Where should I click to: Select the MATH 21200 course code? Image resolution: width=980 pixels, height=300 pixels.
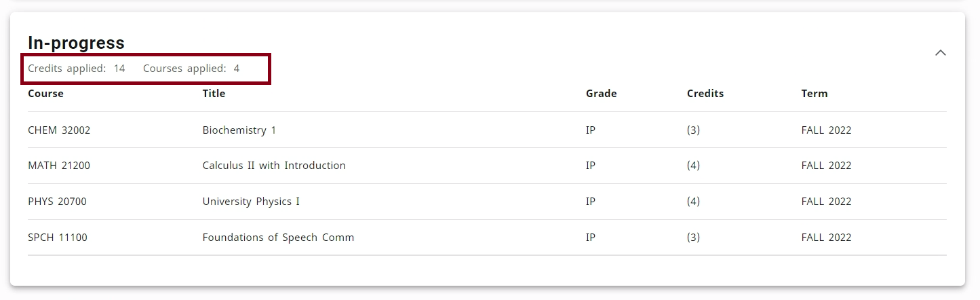point(59,166)
